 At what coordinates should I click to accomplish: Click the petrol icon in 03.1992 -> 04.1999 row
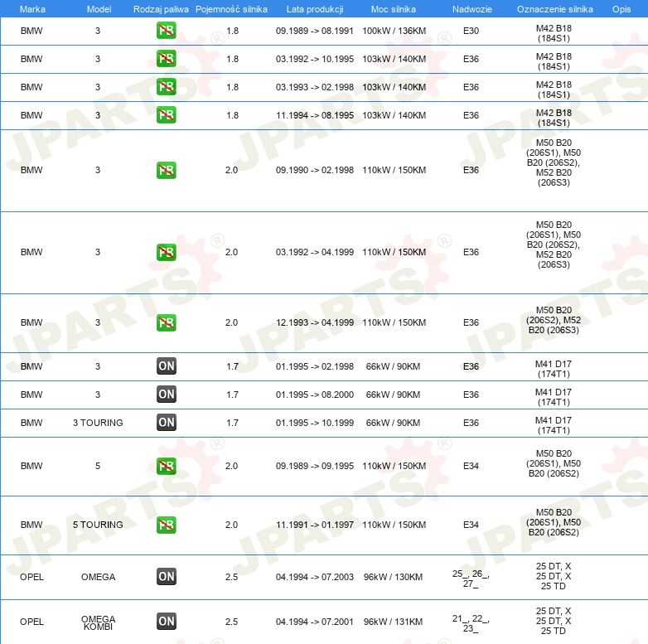click(x=166, y=252)
